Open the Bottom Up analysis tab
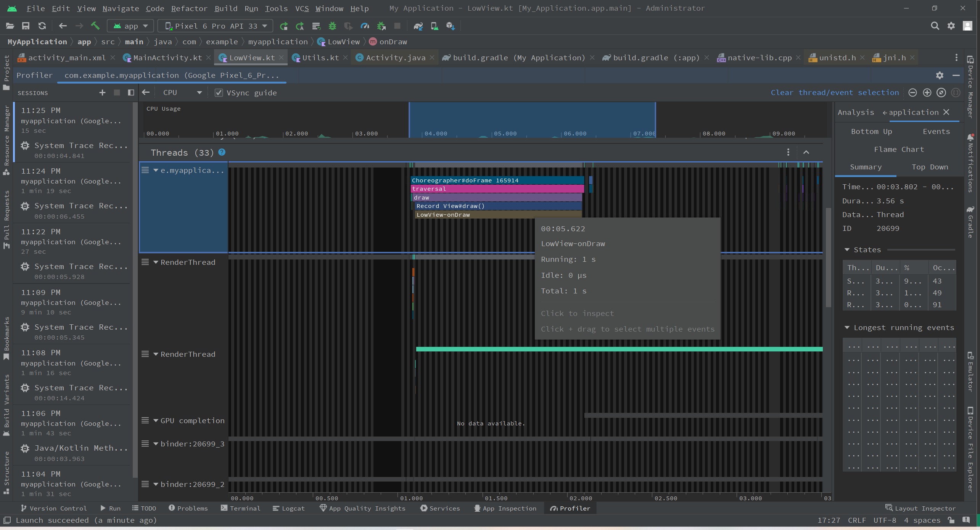 tap(871, 132)
